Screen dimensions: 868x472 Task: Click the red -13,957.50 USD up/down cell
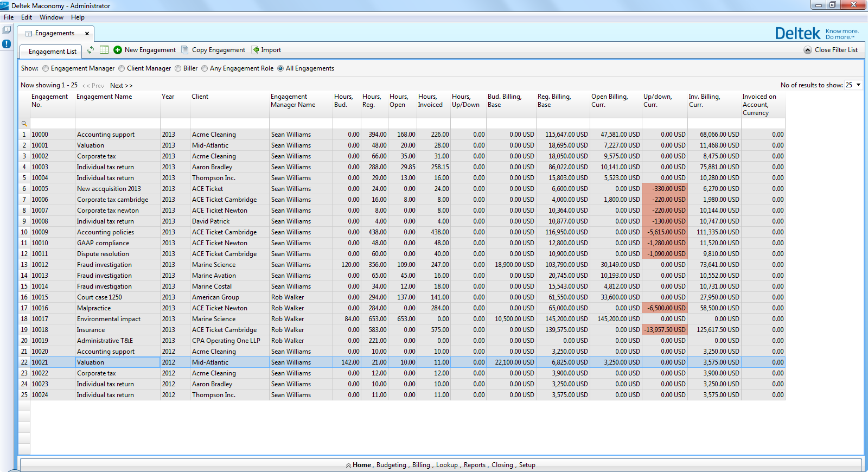click(x=665, y=330)
